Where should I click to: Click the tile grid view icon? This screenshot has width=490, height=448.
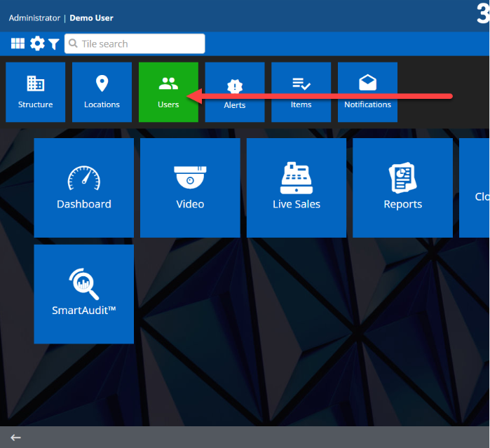pos(18,43)
